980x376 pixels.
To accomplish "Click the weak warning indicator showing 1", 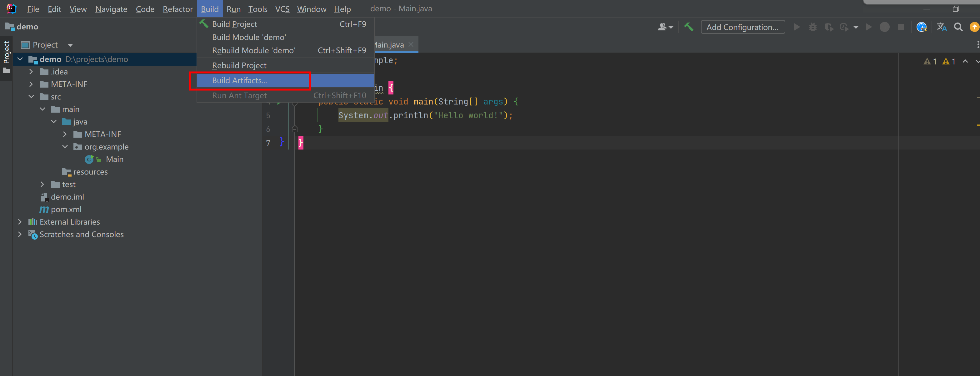I will click(x=930, y=61).
